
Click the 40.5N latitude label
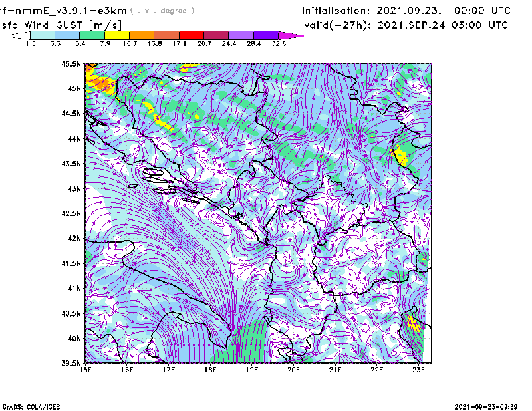point(71,314)
